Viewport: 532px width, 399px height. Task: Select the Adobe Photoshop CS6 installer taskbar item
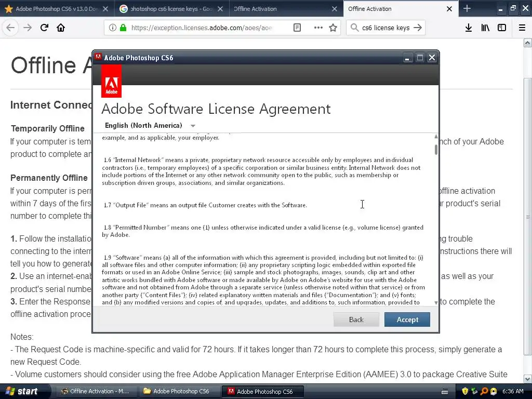click(x=262, y=391)
